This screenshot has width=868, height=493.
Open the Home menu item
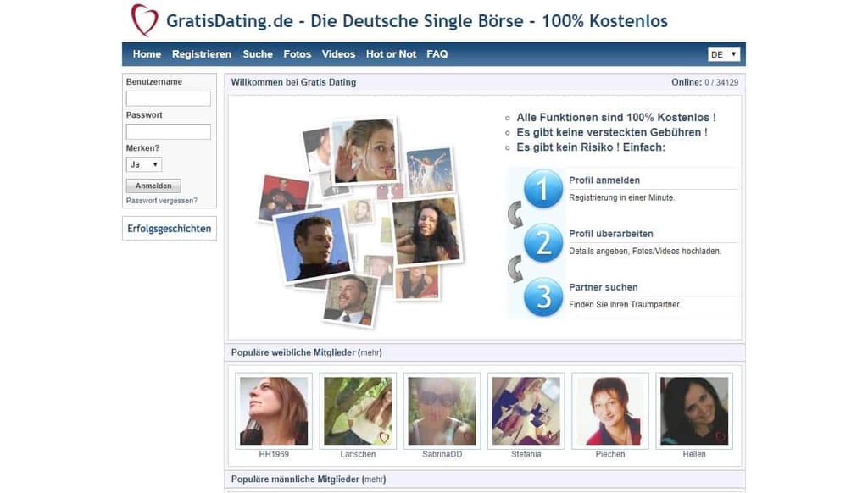147,54
